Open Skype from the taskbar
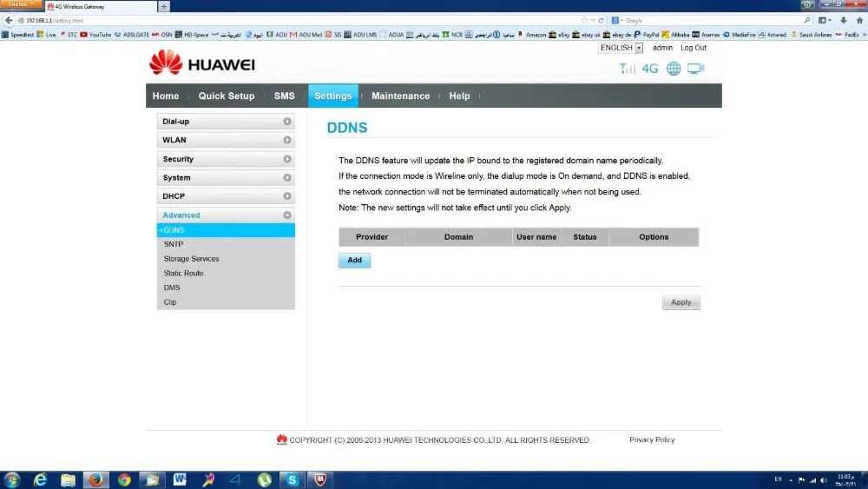Viewport: 868px width, 489px height. click(x=292, y=479)
